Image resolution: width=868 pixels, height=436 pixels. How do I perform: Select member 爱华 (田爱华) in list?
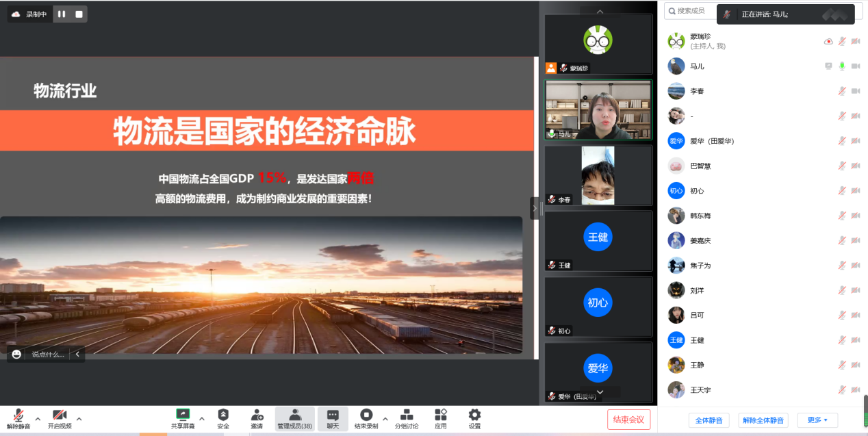click(x=763, y=141)
